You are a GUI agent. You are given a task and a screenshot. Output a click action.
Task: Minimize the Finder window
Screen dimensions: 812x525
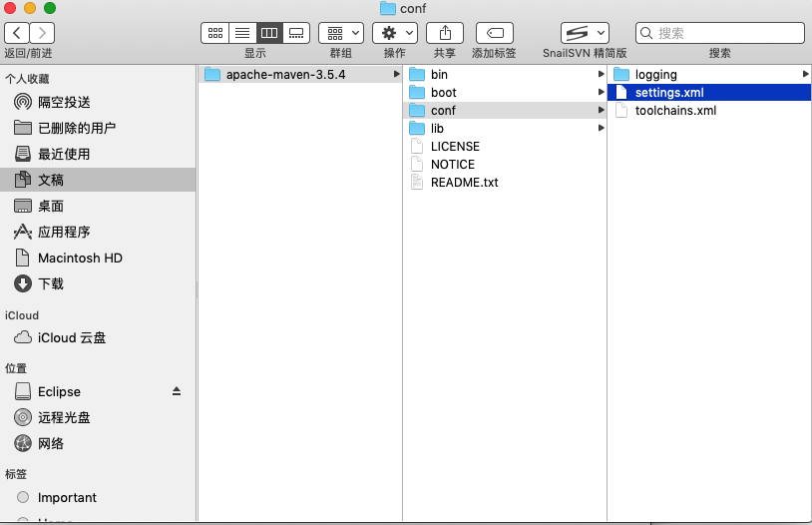30,8
